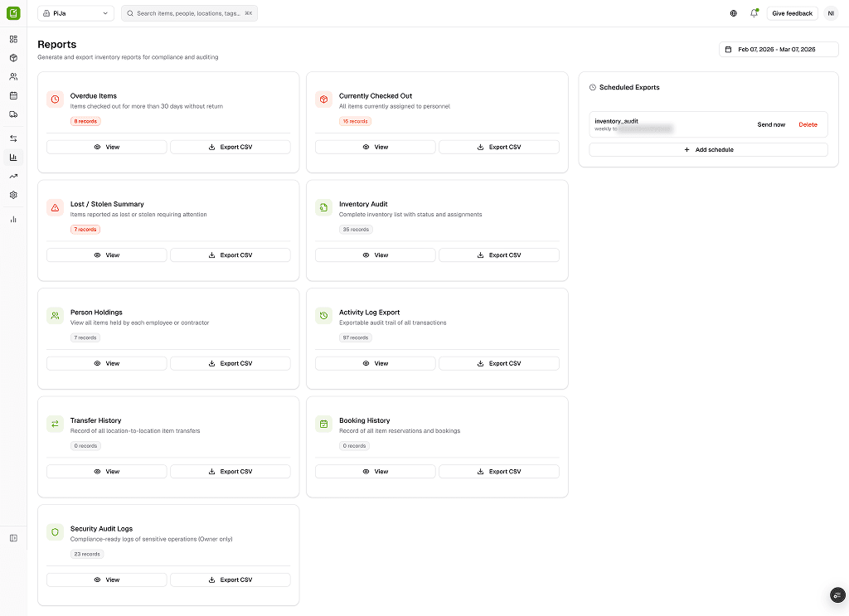Select the trending analytics icon in sidebar
The width and height of the screenshot is (849, 616).
13,176
